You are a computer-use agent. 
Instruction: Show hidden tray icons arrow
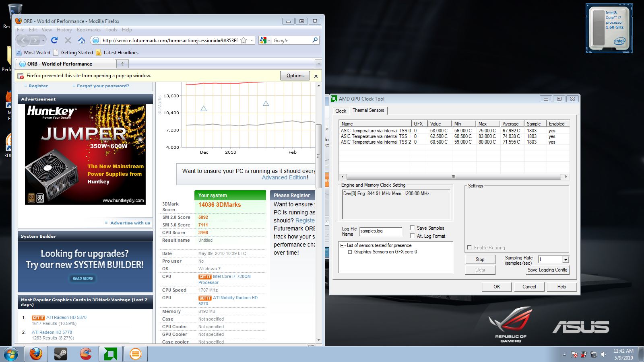(564, 354)
